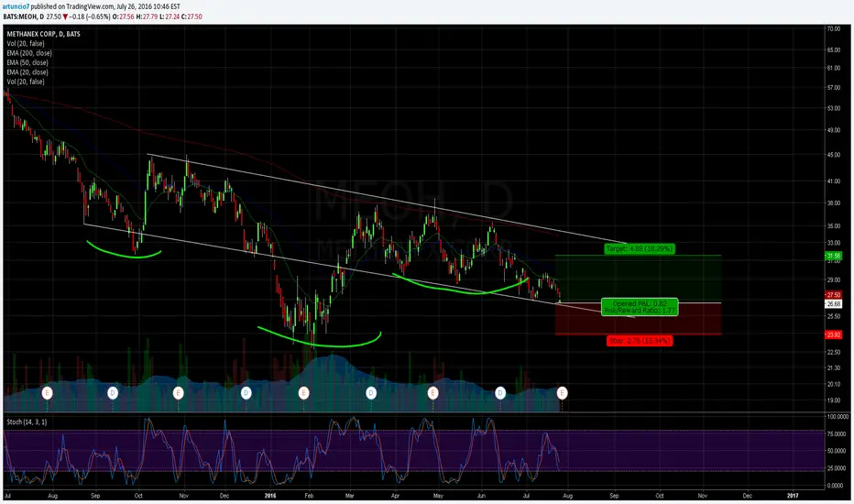Select the METHANEX CORP, D, BATS legend title
This screenshot has height=504, width=854.
pyautogui.click(x=44, y=34)
